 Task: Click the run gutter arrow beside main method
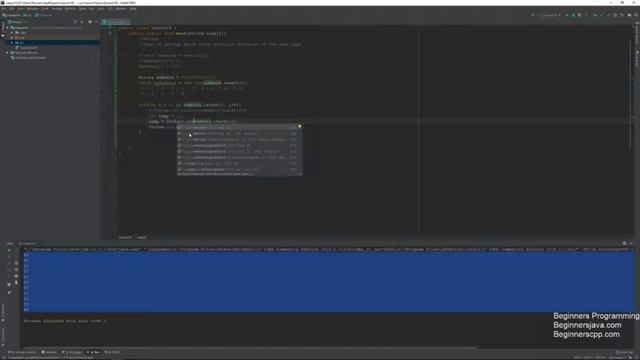[109, 33]
